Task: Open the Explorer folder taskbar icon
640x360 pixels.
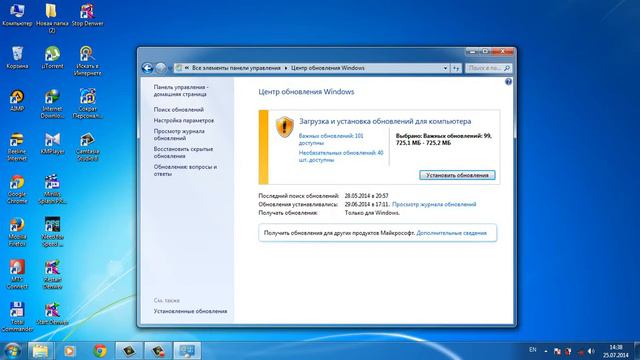Action: 40,351
